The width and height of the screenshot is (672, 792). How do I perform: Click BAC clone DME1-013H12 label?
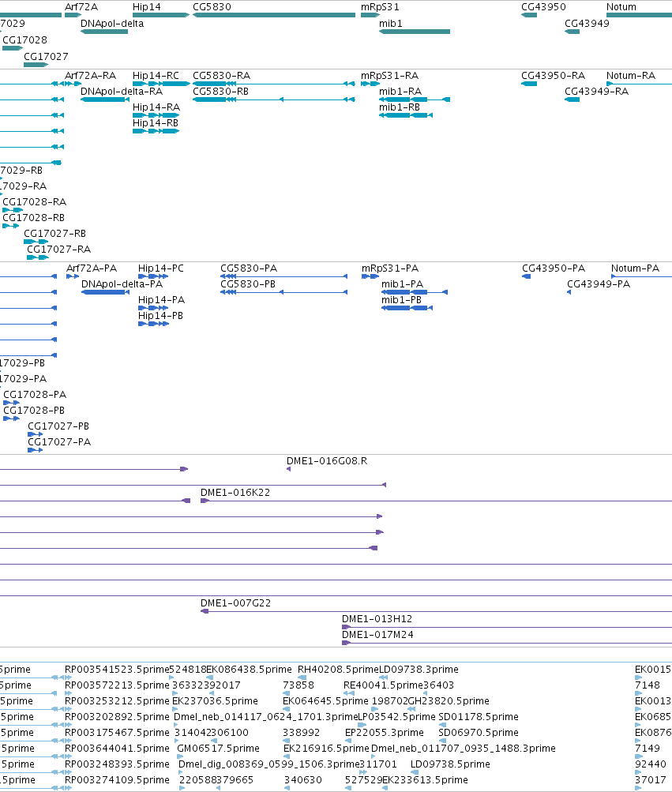[x=377, y=619]
